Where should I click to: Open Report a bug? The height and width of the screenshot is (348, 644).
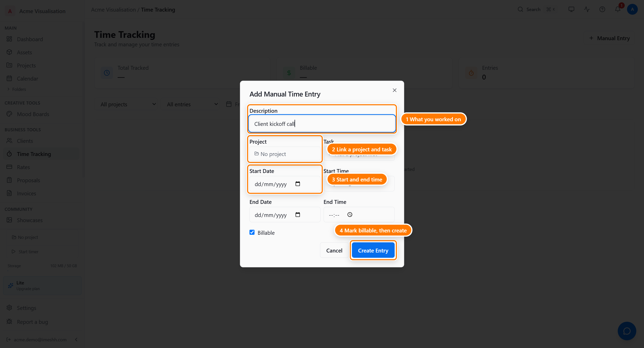click(x=42, y=322)
